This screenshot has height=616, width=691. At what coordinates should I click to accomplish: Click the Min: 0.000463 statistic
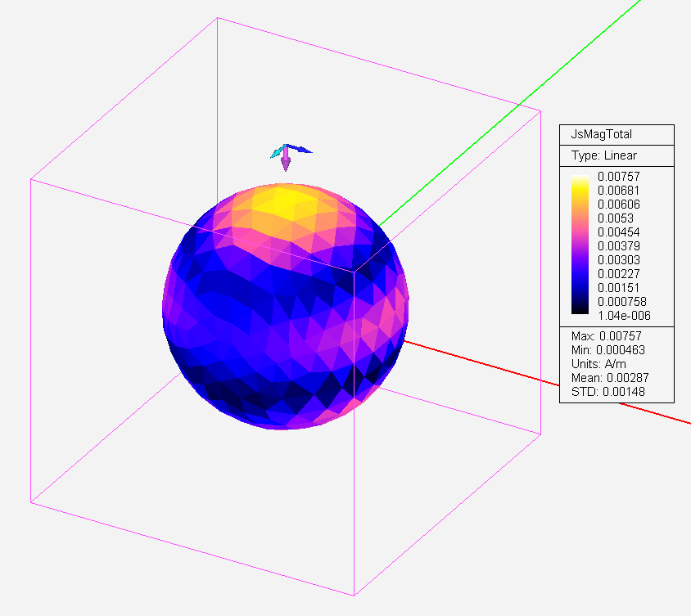(607, 350)
